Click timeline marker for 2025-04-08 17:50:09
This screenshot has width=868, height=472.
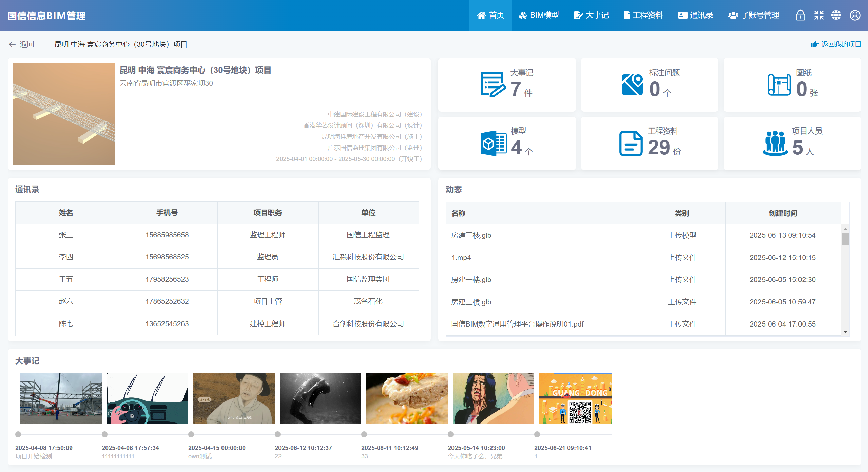(18, 434)
